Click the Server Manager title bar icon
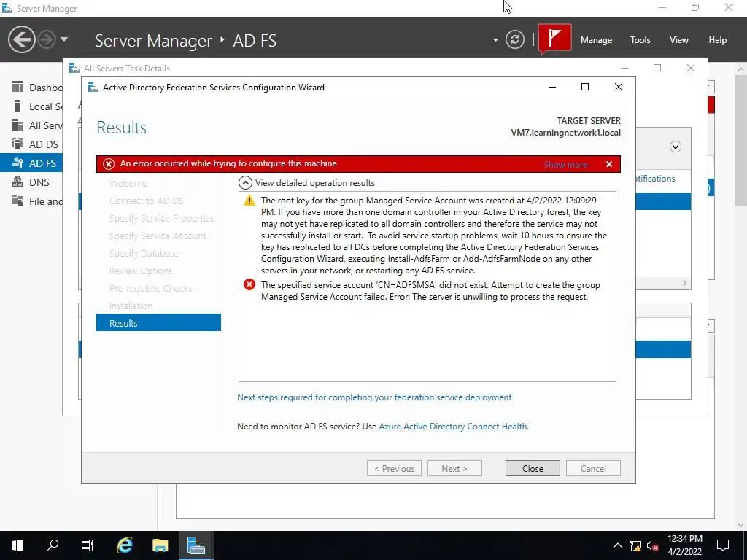 click(x=7, y=8)
